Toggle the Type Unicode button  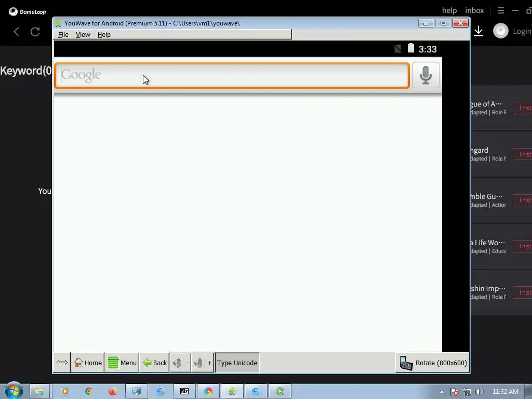(x=237, y=363)
